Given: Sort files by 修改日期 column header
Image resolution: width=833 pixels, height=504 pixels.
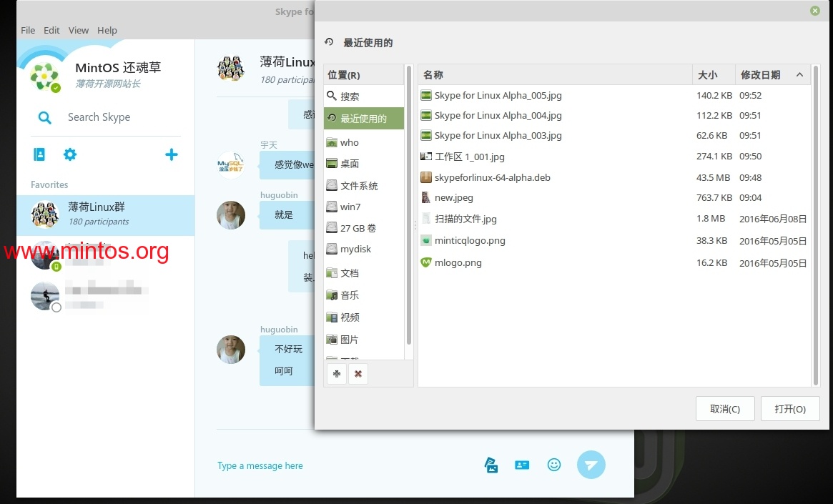Looking at the screenshot, I should (x=772, y=75).
